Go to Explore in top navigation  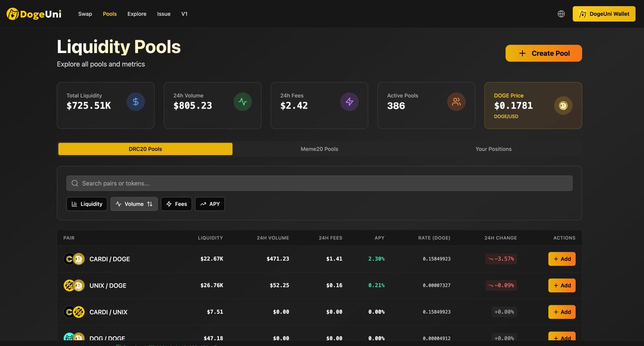137,14
